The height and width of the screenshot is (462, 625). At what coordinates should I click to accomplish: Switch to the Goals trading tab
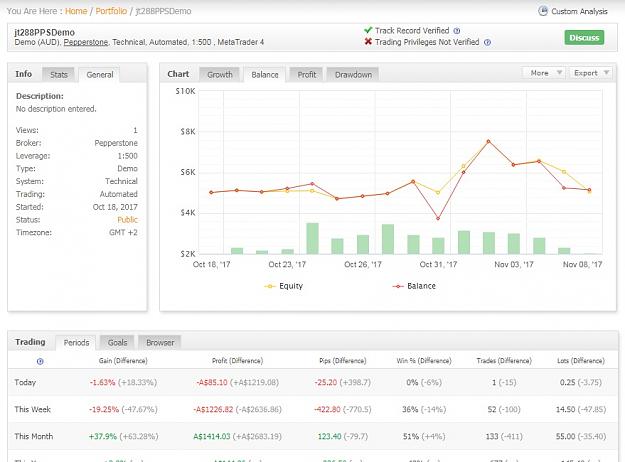tap(117, 342)
